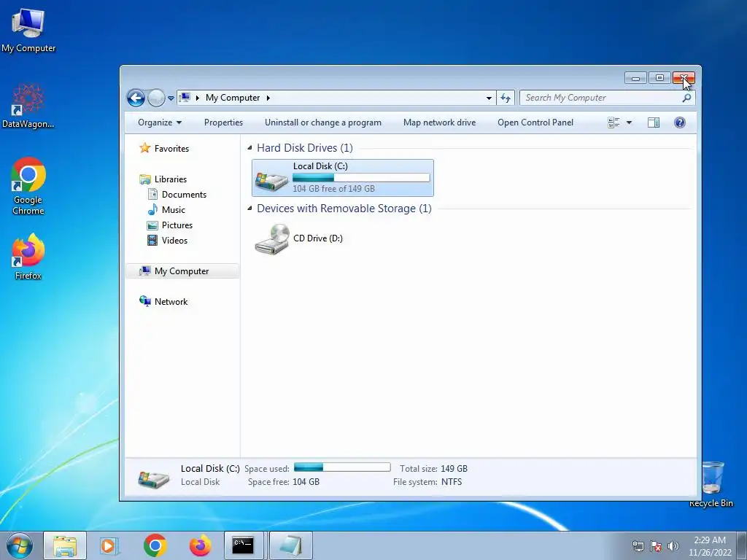Click the network tray icon
Screen dimensions: 747x560
pyautogui.click(x=638, y=546)
